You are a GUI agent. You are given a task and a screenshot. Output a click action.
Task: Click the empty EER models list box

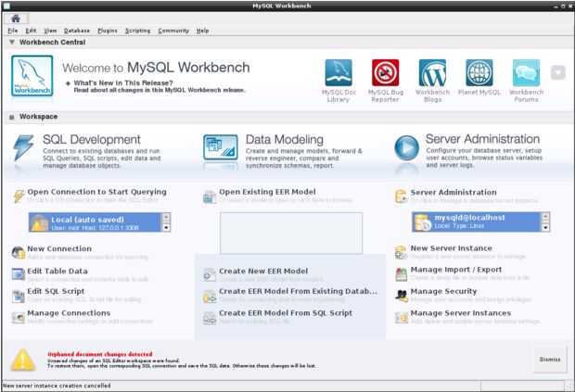tap(291, 233)
